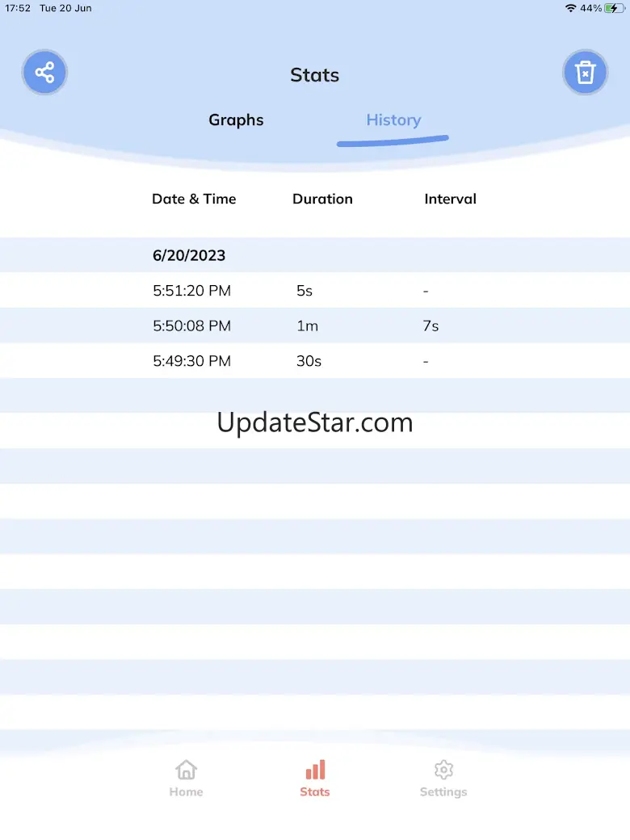630x840 pixels.
Task: Click the 30s duration value
Action: click(309, 361)
